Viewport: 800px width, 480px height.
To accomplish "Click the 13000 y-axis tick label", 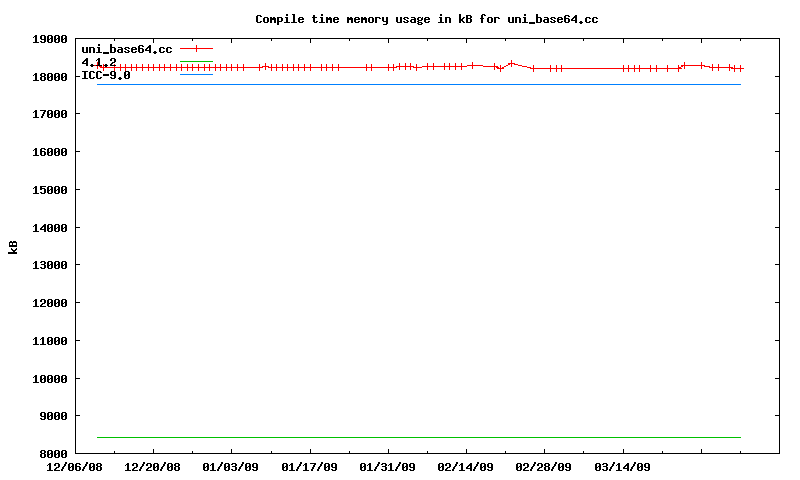I will (x=50, y=265).
